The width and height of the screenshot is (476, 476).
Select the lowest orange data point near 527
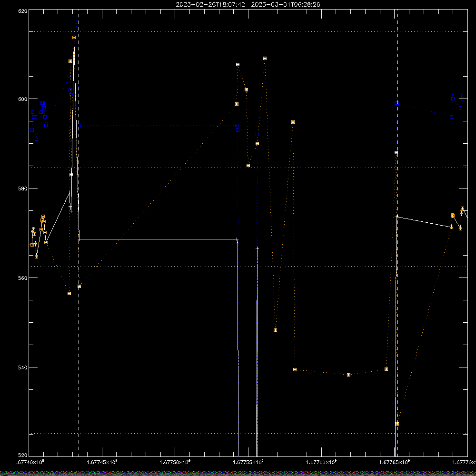(397, 424)
